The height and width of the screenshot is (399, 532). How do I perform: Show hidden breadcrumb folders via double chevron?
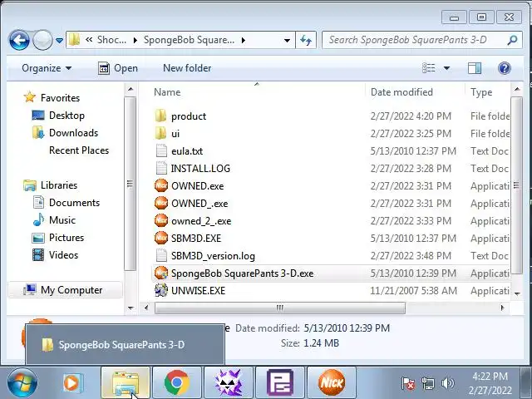click(x=89, y=40)
